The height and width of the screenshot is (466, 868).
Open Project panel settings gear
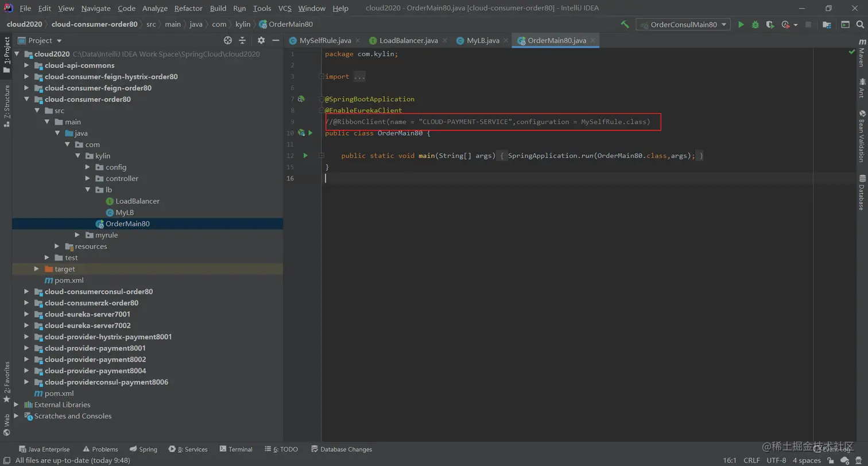[261, 40]
